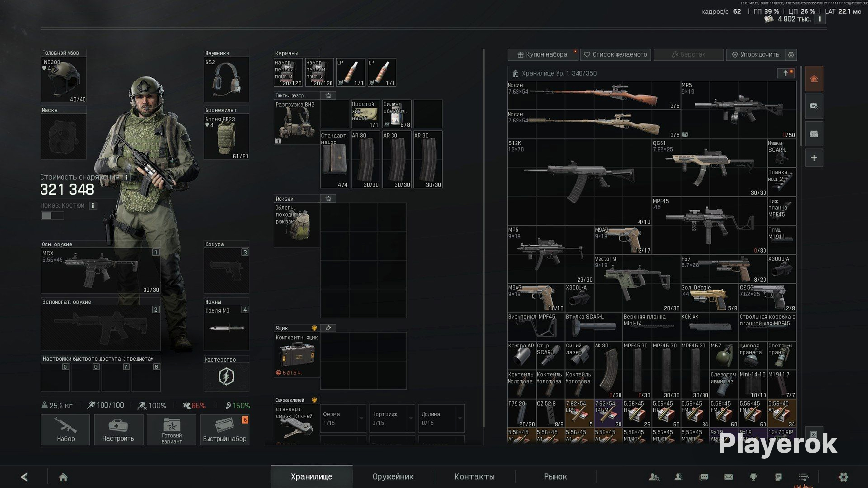Select the Разгрузка BH2 chest rig
This screenshot has height=488, width=868.
pos(297,122)
